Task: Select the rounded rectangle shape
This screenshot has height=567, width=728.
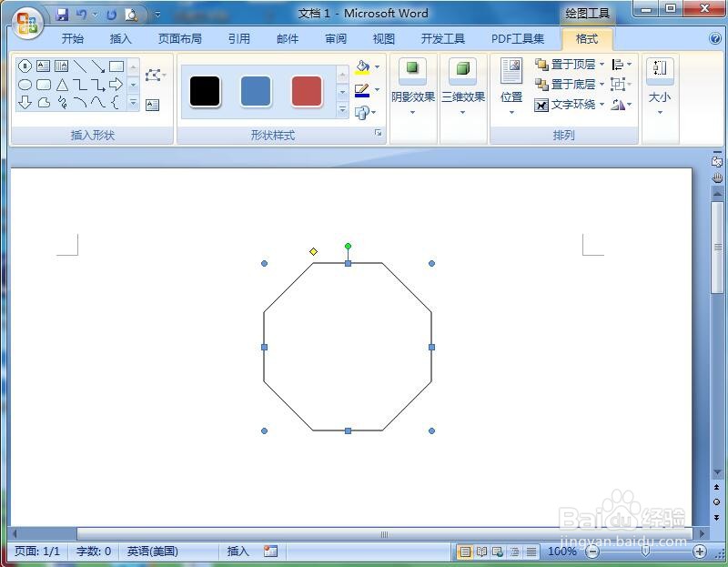Action: click(x=43, y=85)
